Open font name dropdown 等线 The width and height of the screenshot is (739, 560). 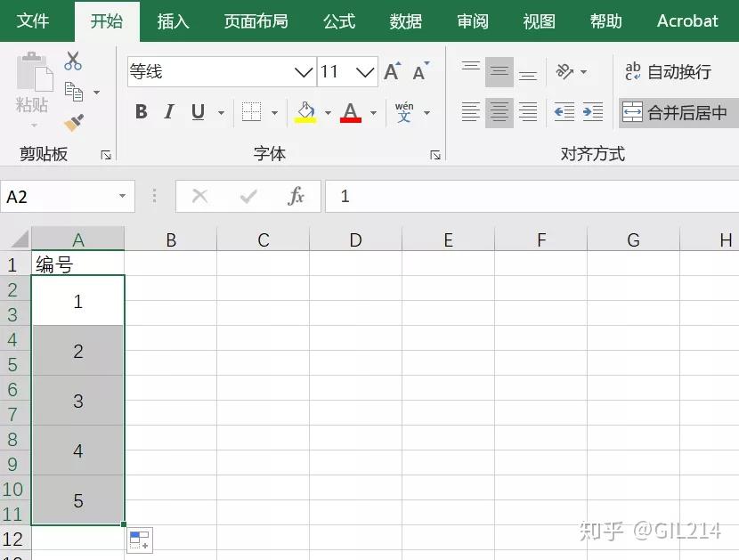point(304,72)
